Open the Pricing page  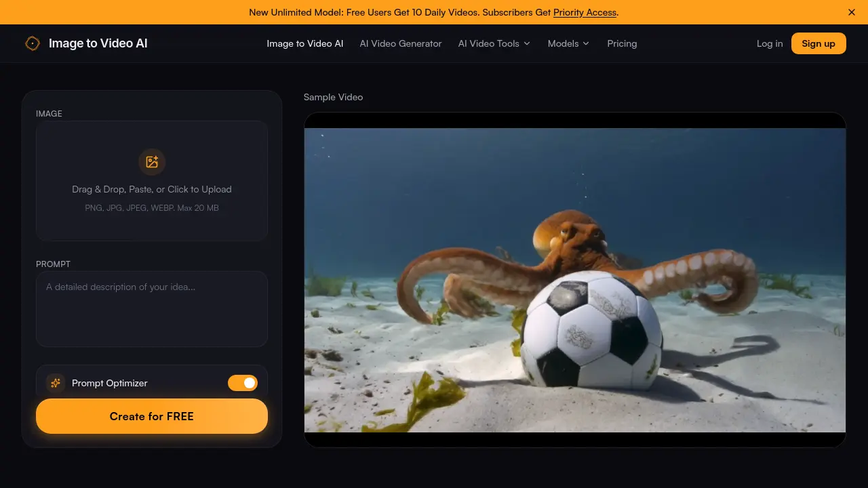pyautogui.click(x=622, y=43)
